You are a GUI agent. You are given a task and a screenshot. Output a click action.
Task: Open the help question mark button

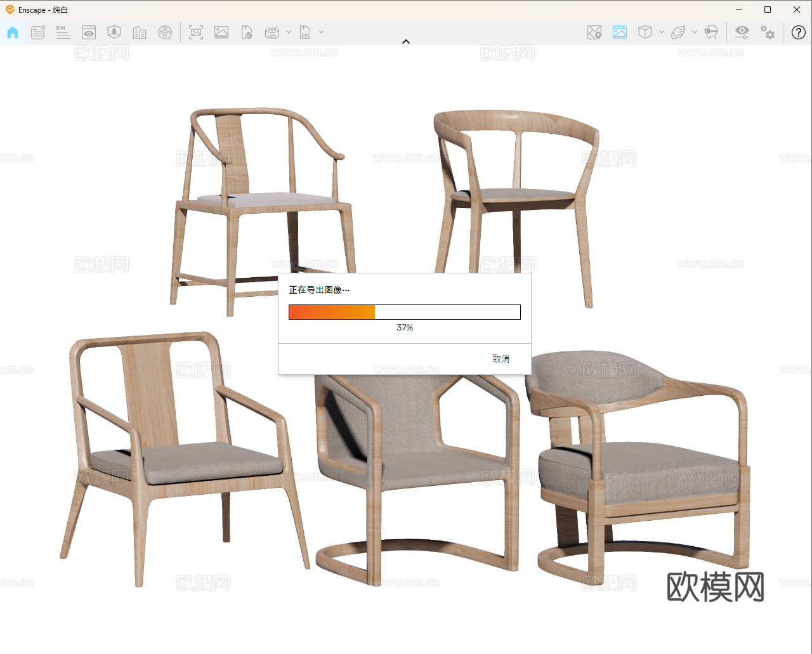coord(798,32)
